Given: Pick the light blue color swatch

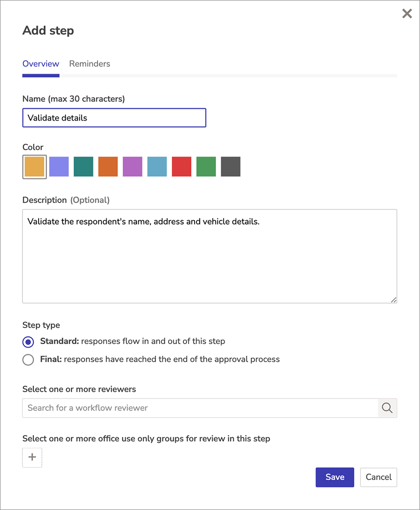Looking at the screenshot, I should pyautogui.click(x=157, y=167).
